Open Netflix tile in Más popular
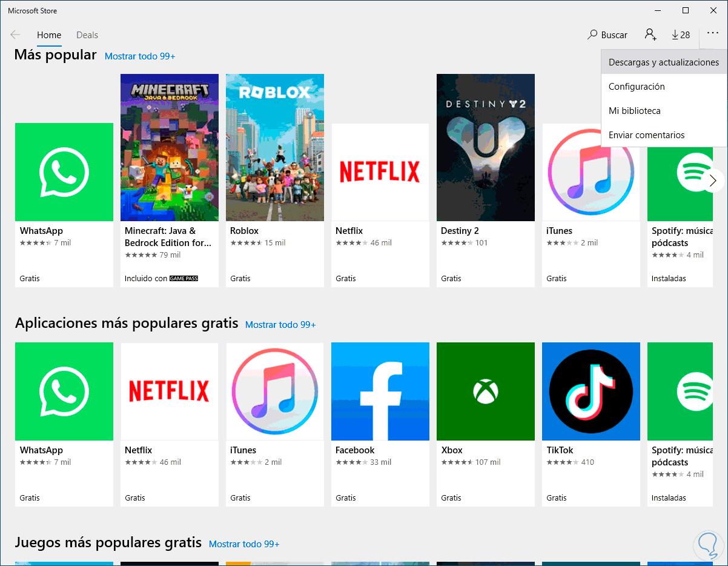Viewport: 728px width, 566px height. coord(380,205)
